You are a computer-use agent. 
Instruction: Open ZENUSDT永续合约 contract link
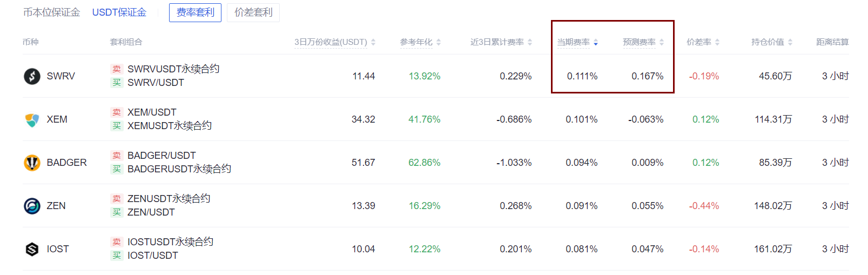pos(169,199)
